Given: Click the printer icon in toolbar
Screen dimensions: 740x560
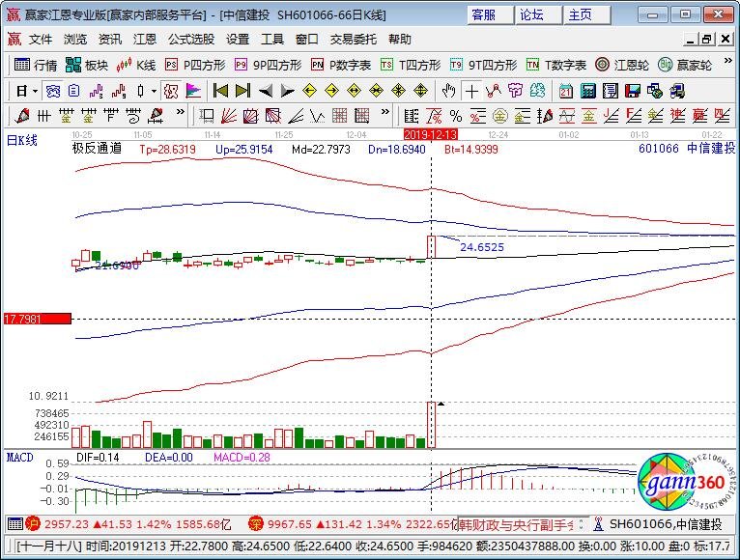Looking at the screenshot, I should click(677, 91).
